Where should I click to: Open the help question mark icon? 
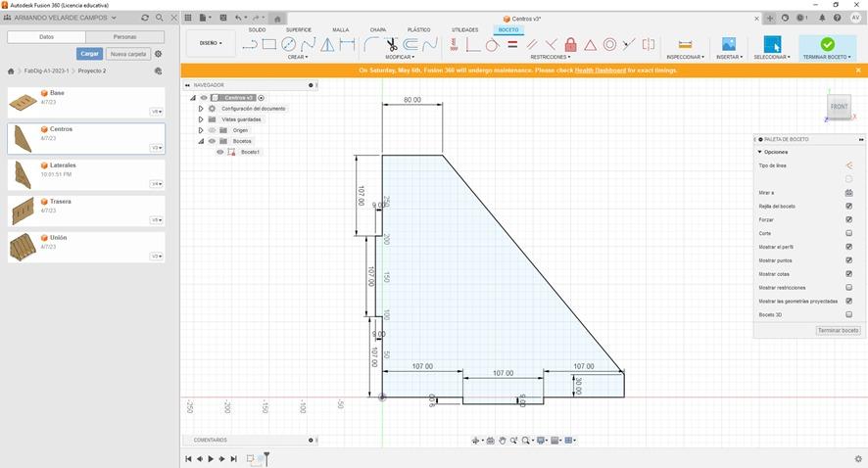pyautogui.click(x=837, y=18)
